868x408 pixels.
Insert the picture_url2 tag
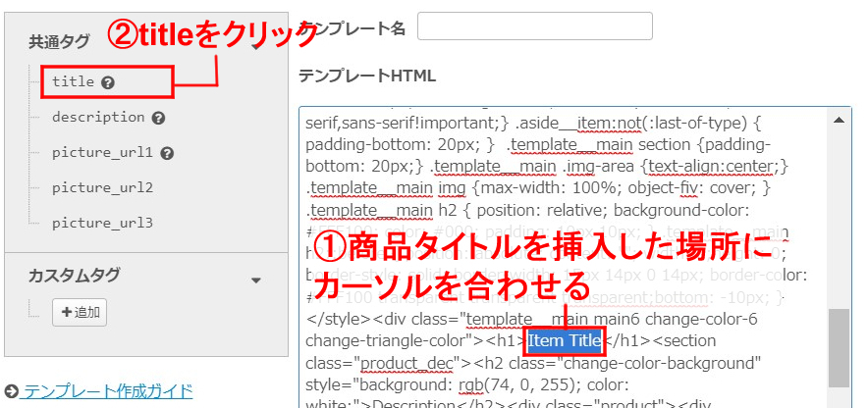(102, 188)
